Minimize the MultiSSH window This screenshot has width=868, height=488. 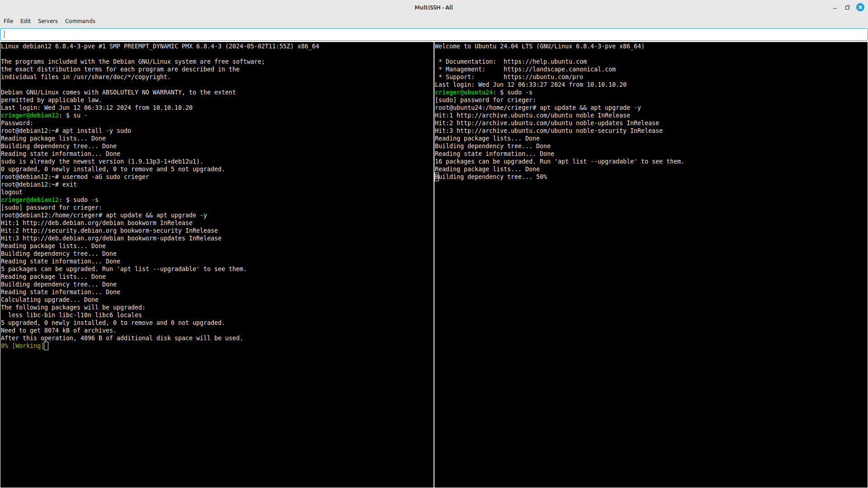click(x=835, y=8)
